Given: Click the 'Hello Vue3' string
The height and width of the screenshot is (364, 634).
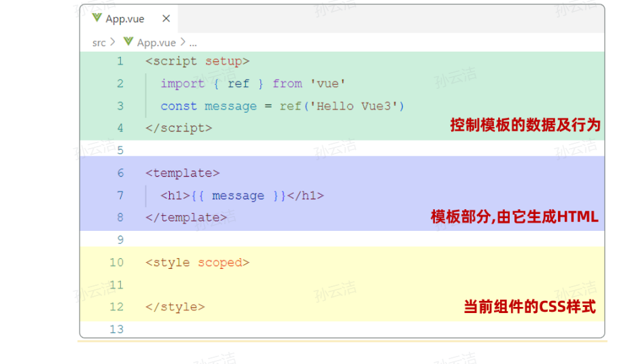Looking at the screenshot, I should (x=354, y=106).
